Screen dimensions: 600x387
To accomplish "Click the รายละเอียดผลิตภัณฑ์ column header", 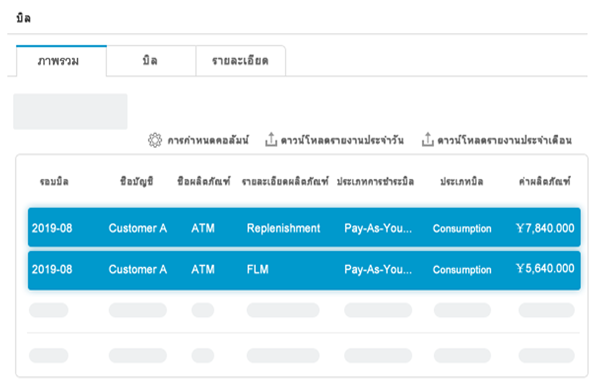I will [285, 181].
